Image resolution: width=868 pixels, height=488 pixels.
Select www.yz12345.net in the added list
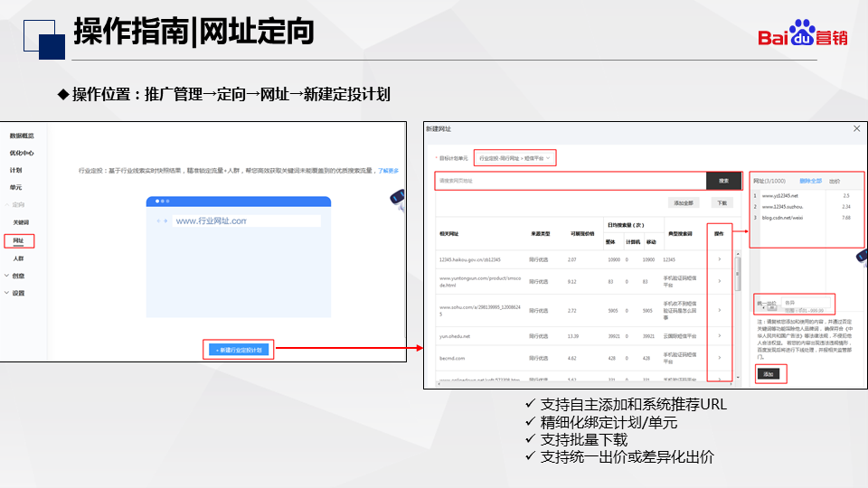pos(780,196)
